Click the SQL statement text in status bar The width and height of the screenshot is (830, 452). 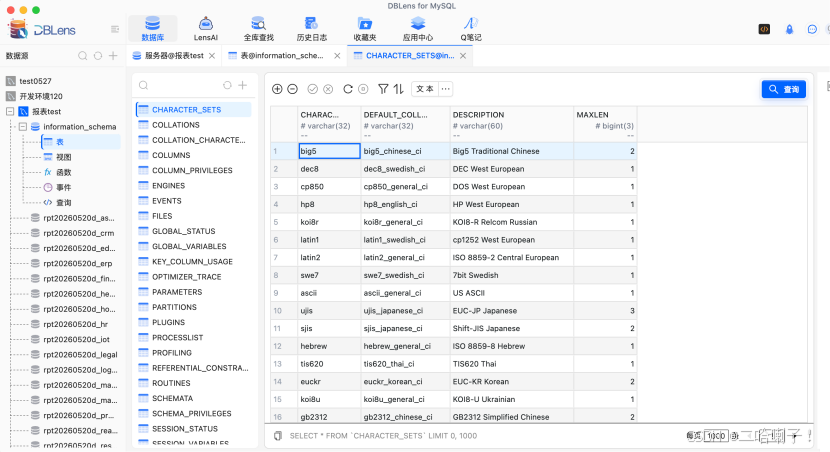pos(383,436)
